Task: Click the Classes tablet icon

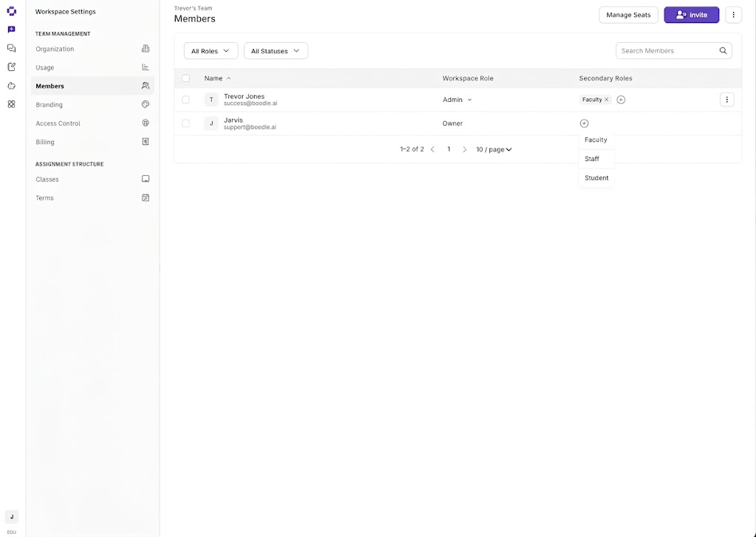Action: click(145, 179)
